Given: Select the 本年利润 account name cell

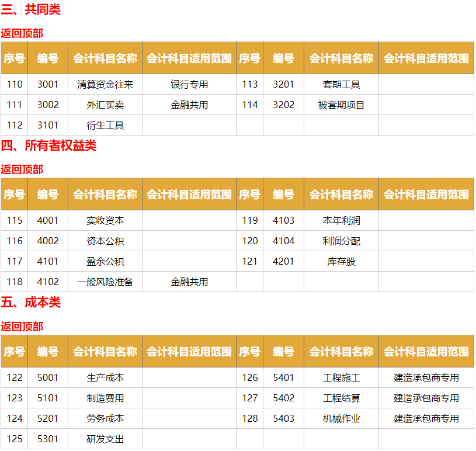Looking at the screenshot, I should (x=341, y=221).
